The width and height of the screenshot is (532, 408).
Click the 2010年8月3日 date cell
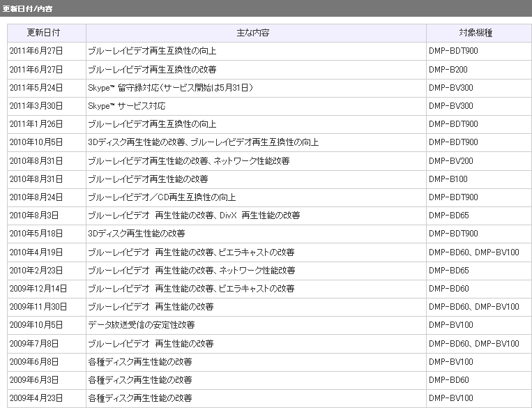click(x=47, y=216)
